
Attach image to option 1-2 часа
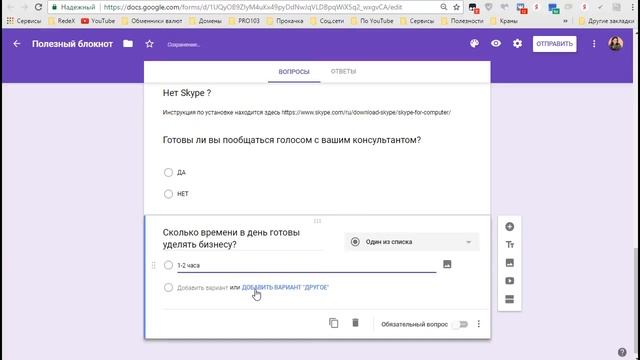447,264
